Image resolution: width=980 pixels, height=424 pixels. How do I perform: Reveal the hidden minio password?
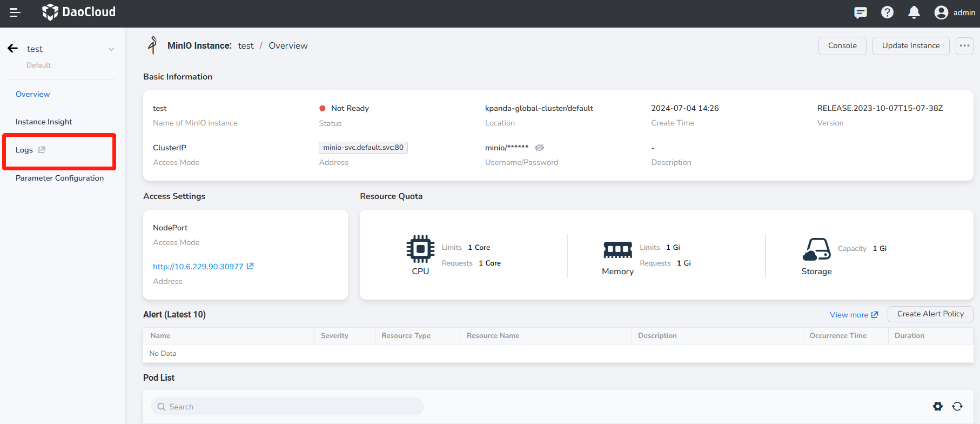click(x=539, y=148)
